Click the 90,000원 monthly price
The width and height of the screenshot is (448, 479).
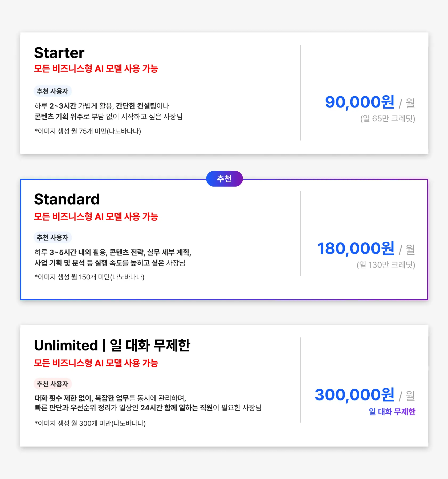360,102
